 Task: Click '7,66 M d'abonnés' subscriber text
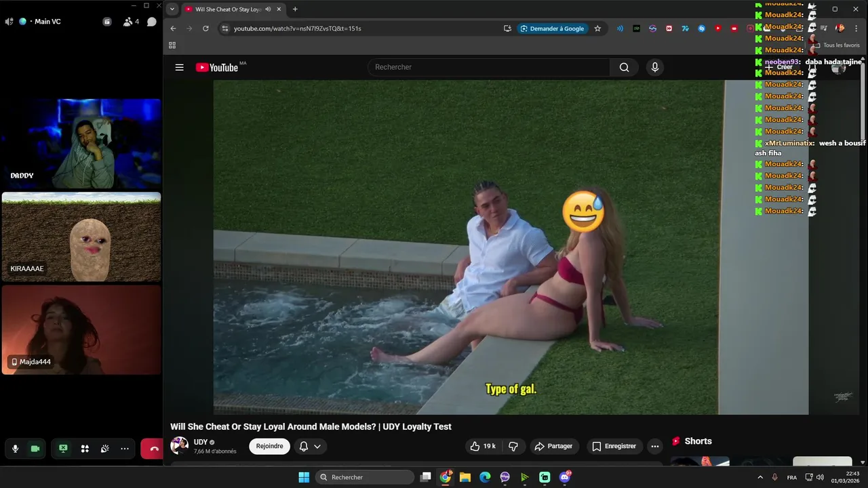point(215,451)
